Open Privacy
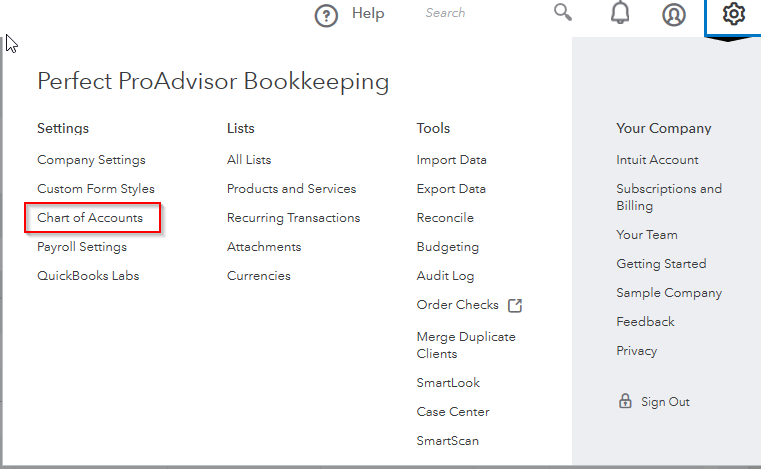This screenshot has width=761, height=469. (636, 351)
